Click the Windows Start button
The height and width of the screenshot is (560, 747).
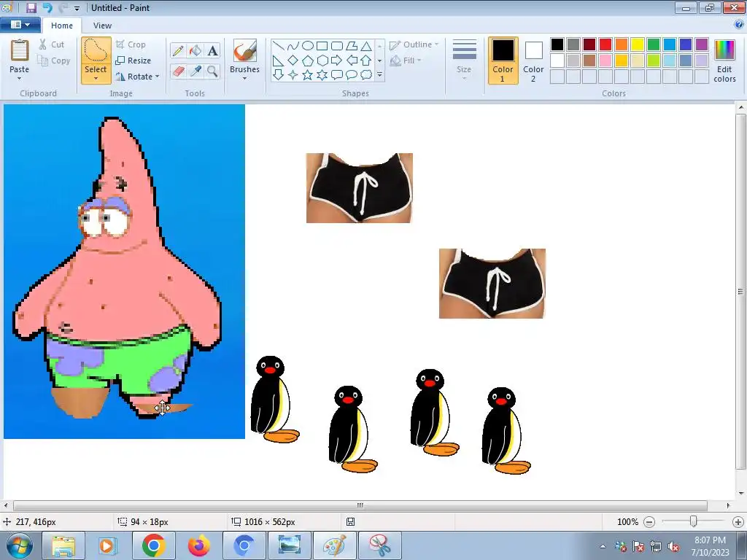tap(19, 545)
